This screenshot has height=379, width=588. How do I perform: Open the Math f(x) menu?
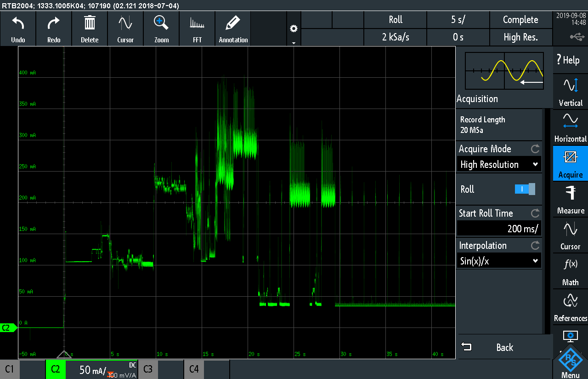click(x=570, y=271)
